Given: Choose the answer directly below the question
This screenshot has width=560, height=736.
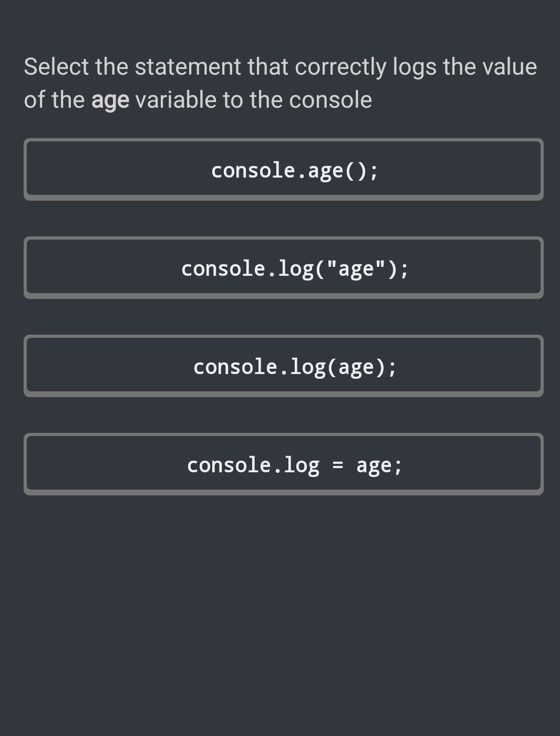Looking at the screenshot, I should point(284,169).
